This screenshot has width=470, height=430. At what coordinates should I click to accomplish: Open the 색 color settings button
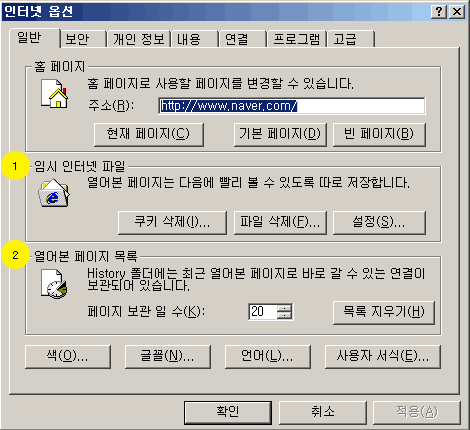[x=68, y=356]
